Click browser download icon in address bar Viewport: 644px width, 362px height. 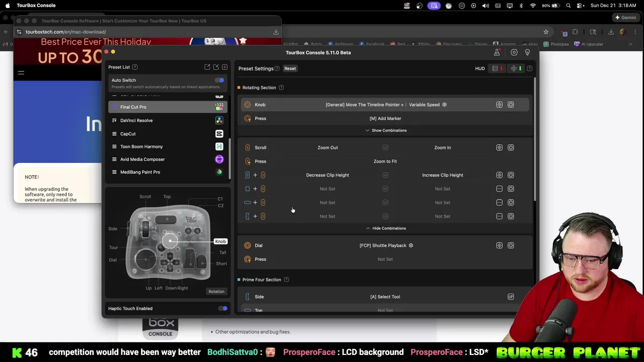(276, 32)
